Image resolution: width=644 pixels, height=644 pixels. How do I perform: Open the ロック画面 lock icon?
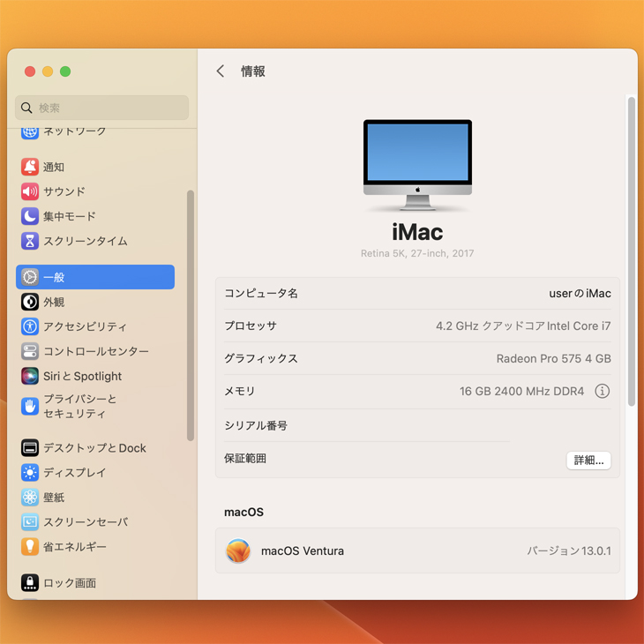coord(30,583)
